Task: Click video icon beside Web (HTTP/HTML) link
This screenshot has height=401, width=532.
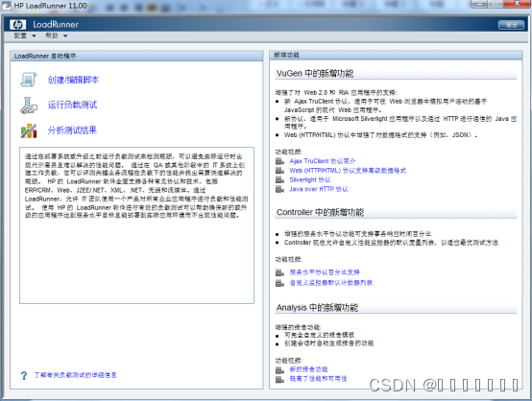Action: [x=279, y=170]
